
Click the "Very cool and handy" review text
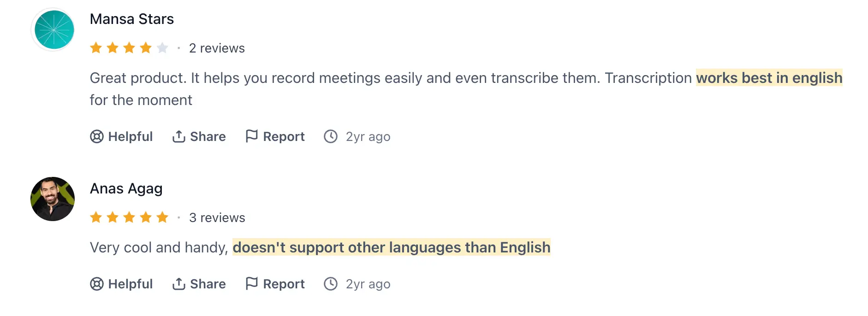tap(159, 248)
